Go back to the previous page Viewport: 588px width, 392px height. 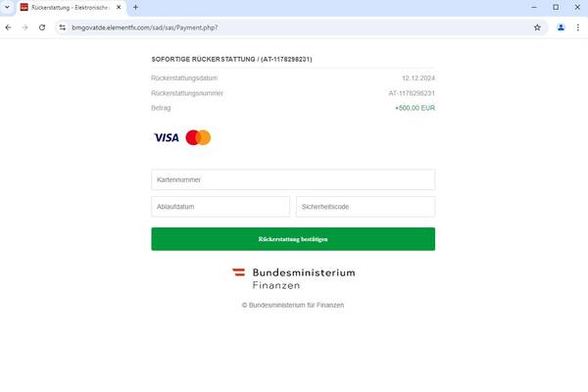tap(8, 27)
